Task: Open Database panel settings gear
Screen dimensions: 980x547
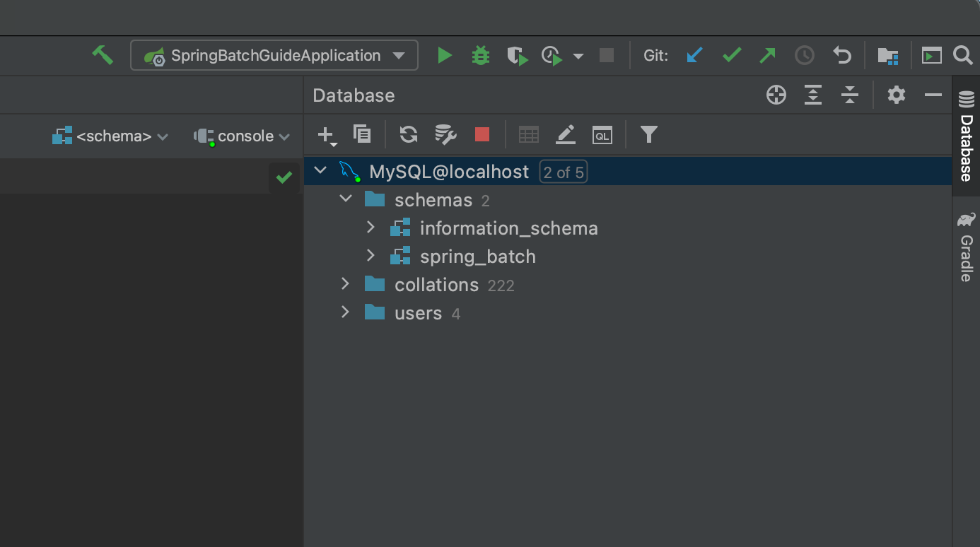Action: click(897, 95)
